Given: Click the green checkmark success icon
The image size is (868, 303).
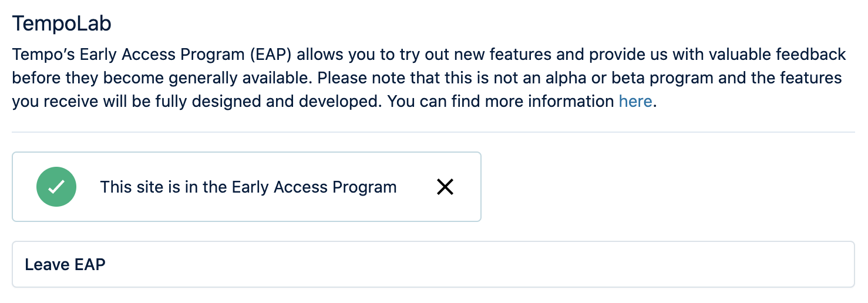Looking at the screenshot, I should click(56, 187).
